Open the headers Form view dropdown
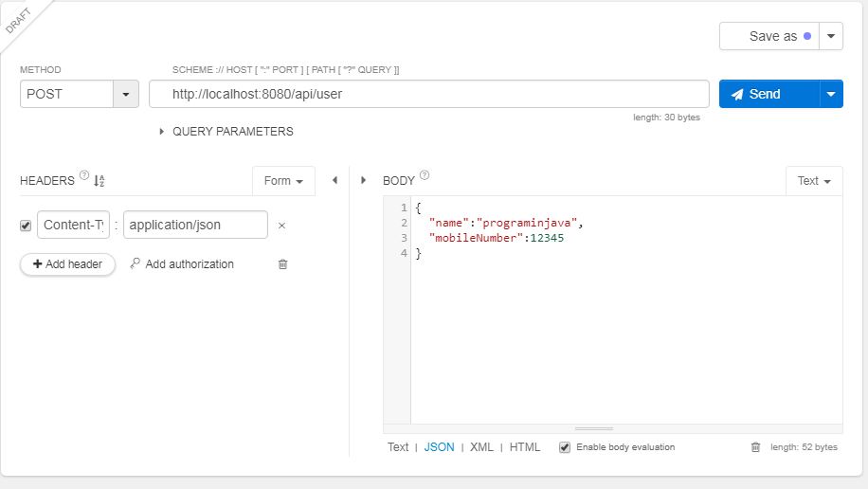The image size is (868, 489). tap(283, 181)
